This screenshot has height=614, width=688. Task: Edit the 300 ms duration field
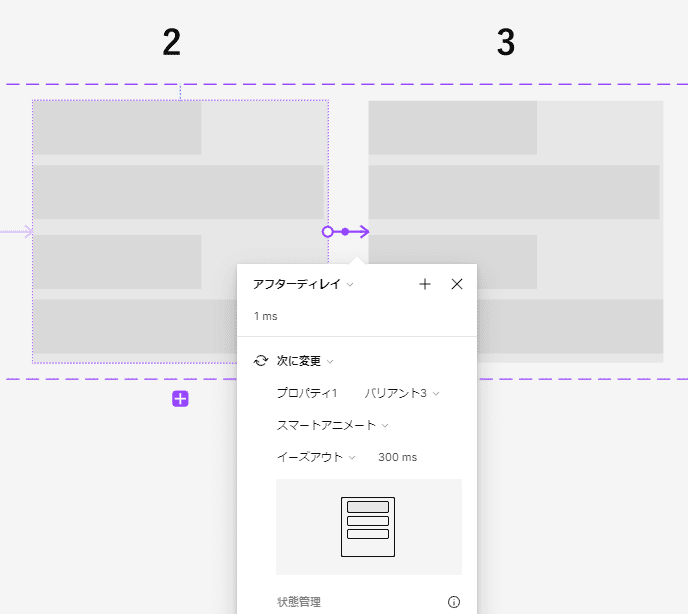pyautogui.click(x=398, y=457)
